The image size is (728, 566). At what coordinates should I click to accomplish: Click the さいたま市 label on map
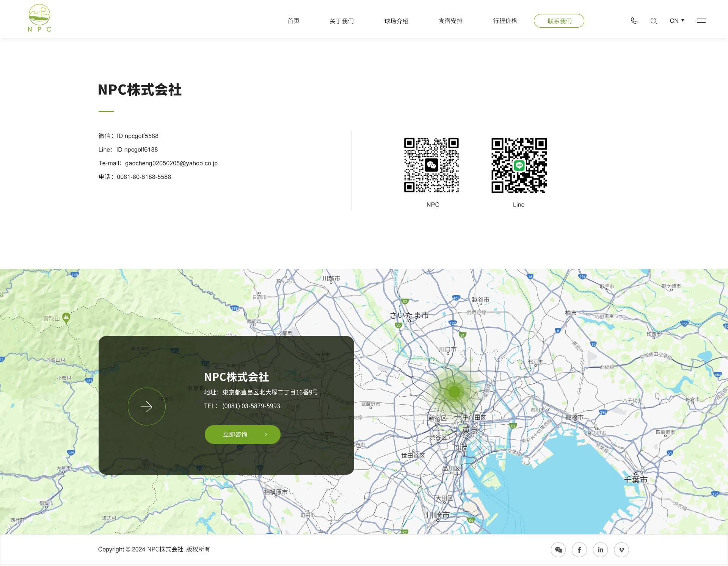(x=409, y=315)
